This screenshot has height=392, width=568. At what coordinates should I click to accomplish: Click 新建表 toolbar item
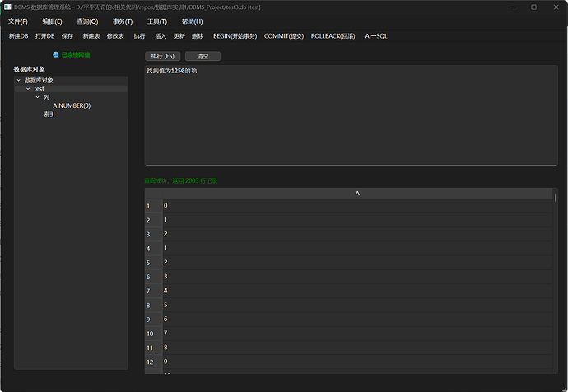tap(91, 36)
